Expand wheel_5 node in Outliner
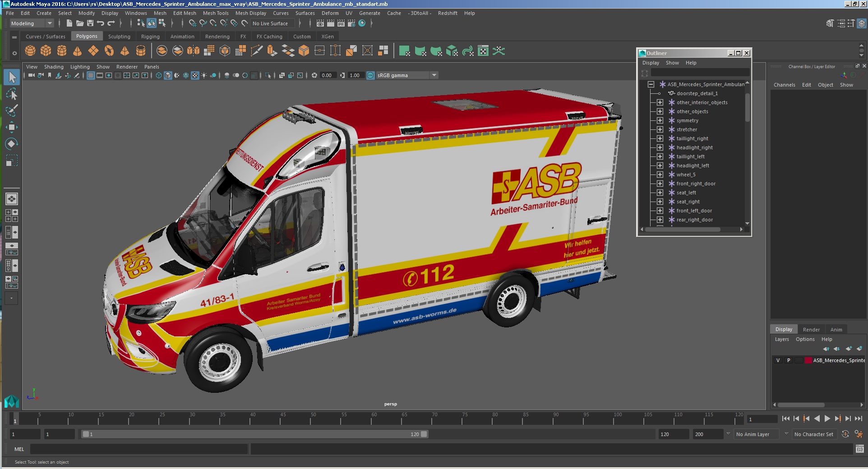This screenshot has width=868, height=469. pos(660,175)
